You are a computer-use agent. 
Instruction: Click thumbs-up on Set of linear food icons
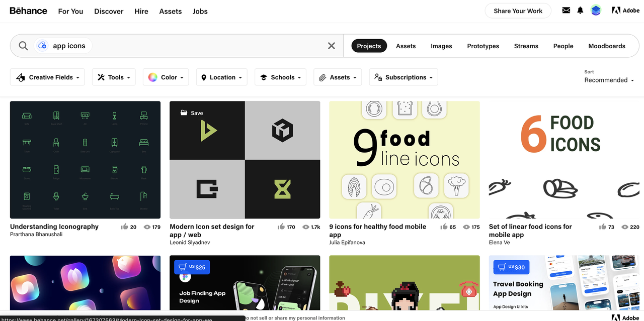(603, 227)
